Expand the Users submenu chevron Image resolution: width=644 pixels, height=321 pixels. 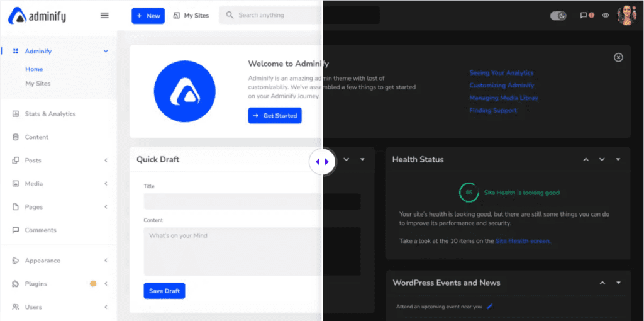(x=106, y=307)
